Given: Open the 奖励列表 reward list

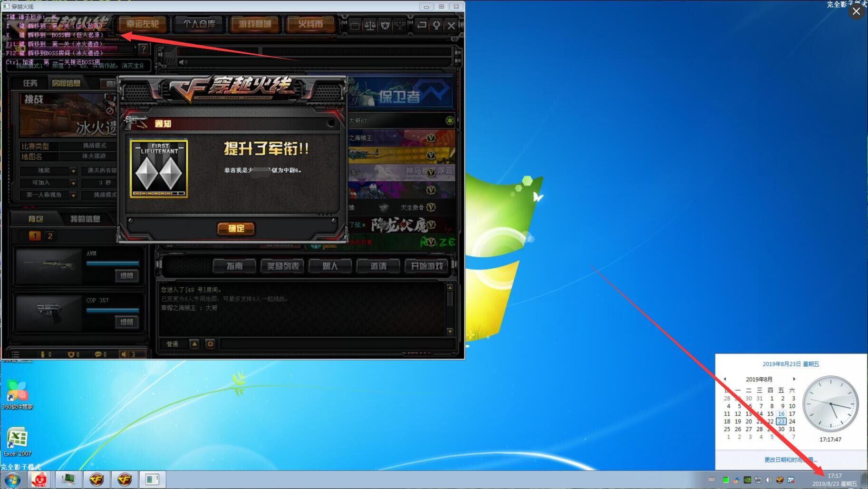Looking at the screenshot, I should [283, 266].
